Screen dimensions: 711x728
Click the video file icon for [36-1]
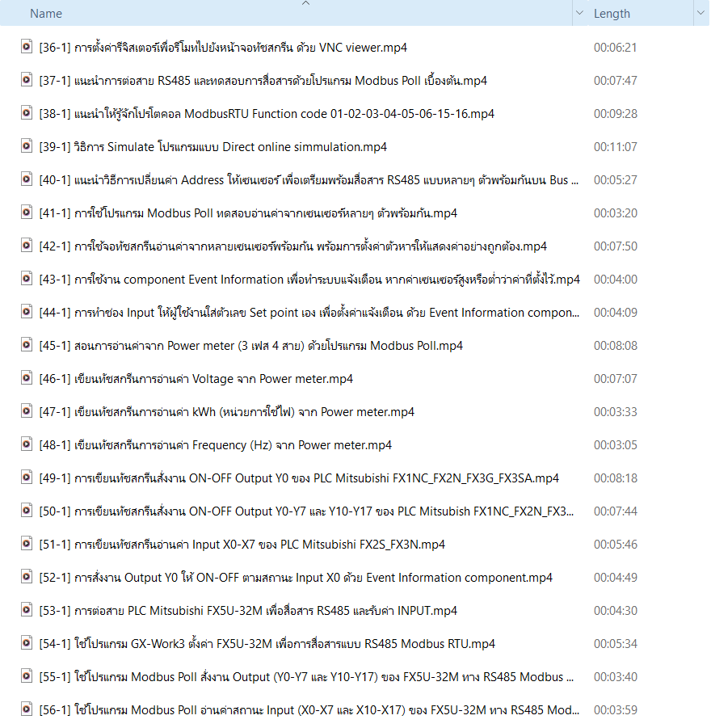click(27, 47)
